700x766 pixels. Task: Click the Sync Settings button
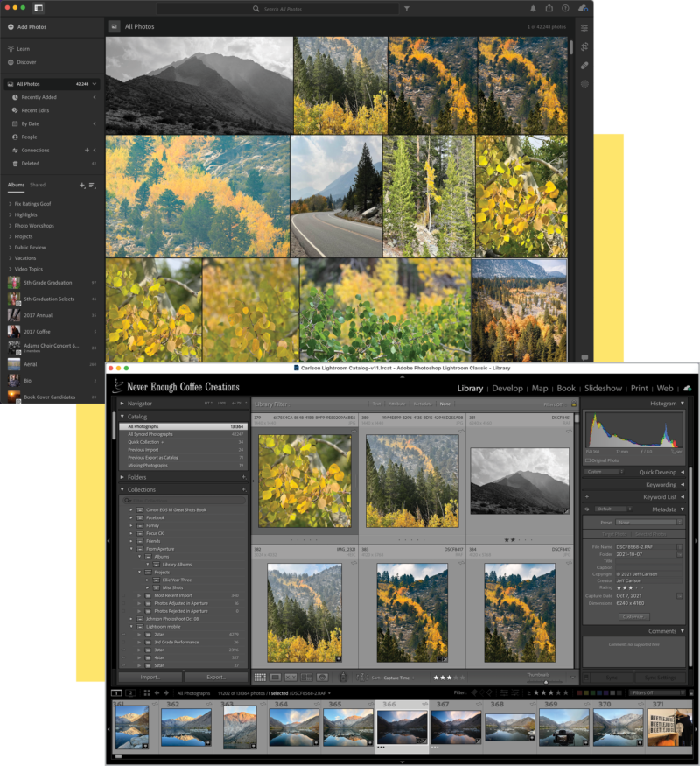pyautogui.click(x=660, y=678)
